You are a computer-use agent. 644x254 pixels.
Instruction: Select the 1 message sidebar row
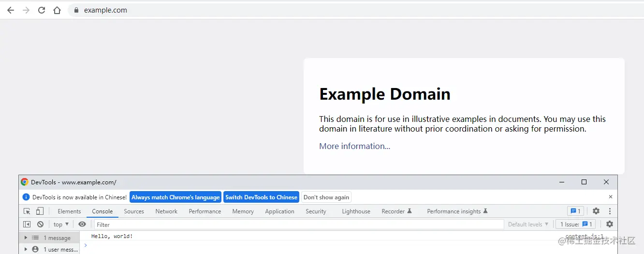point(49,238)
